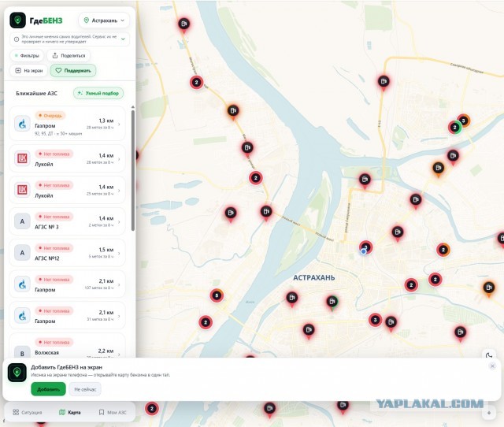The height and width of the screenshot is (427, 504).
Task: Click the green-ringed 2 cluster marker
Action: coord(454,128)
